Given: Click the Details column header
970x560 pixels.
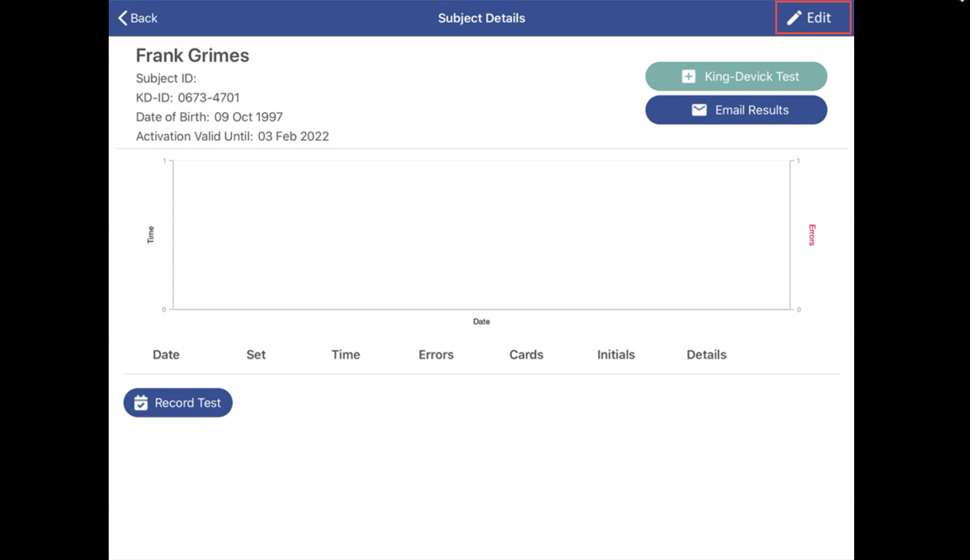Looking at the screenshot, I should pyautogui.click(x=706, y=354).
